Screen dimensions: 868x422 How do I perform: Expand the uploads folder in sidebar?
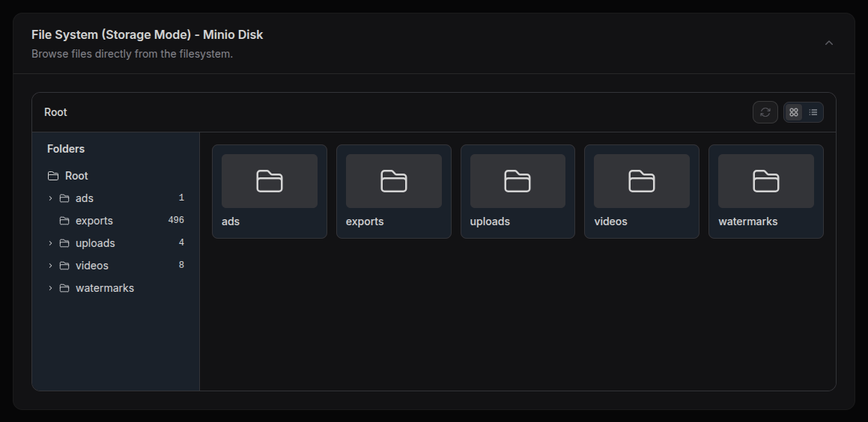(50, 243)
